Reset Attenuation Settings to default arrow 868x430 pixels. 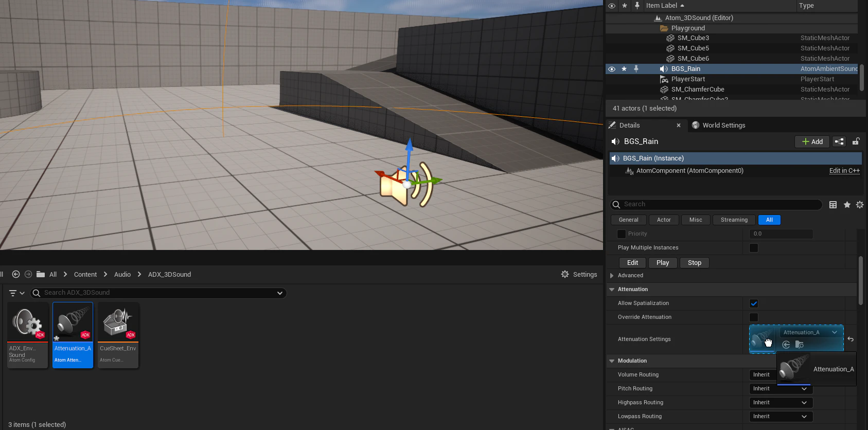[x=851, y=339]
